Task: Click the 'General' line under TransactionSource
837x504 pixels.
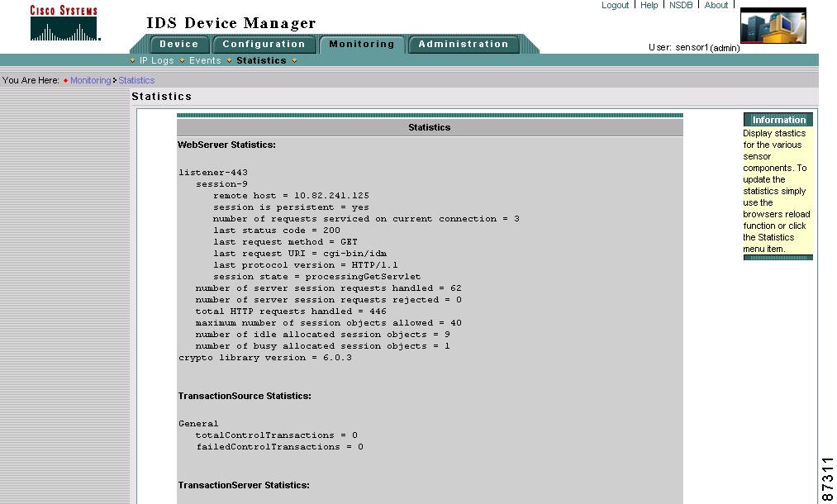Action: (198, 423)
